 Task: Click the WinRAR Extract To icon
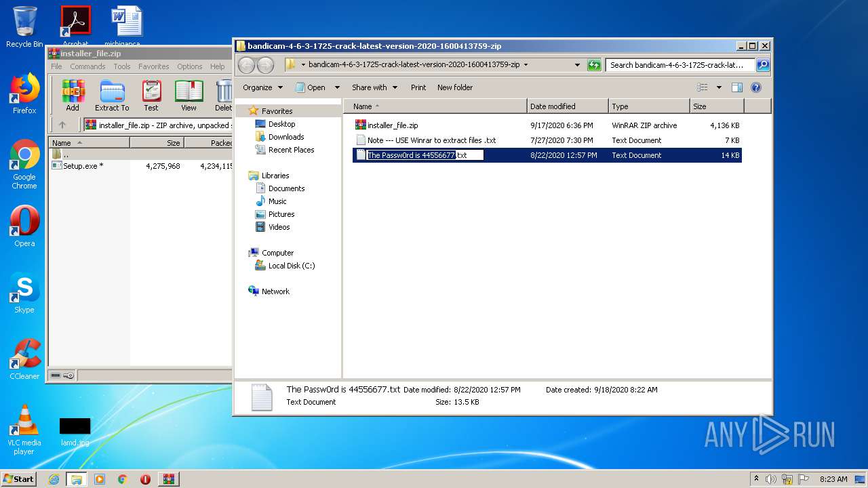point(112,96)
